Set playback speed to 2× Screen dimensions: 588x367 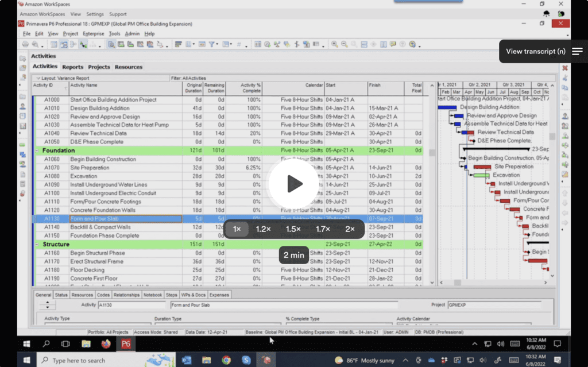point(350,229)
